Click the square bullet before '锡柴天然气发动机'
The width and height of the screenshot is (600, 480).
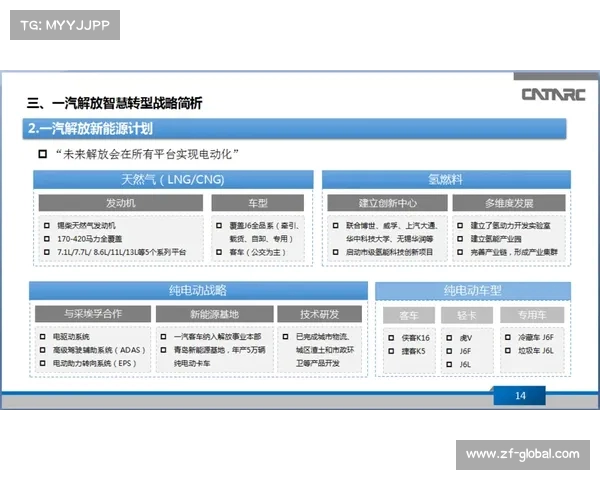click(x=47, y=225)
